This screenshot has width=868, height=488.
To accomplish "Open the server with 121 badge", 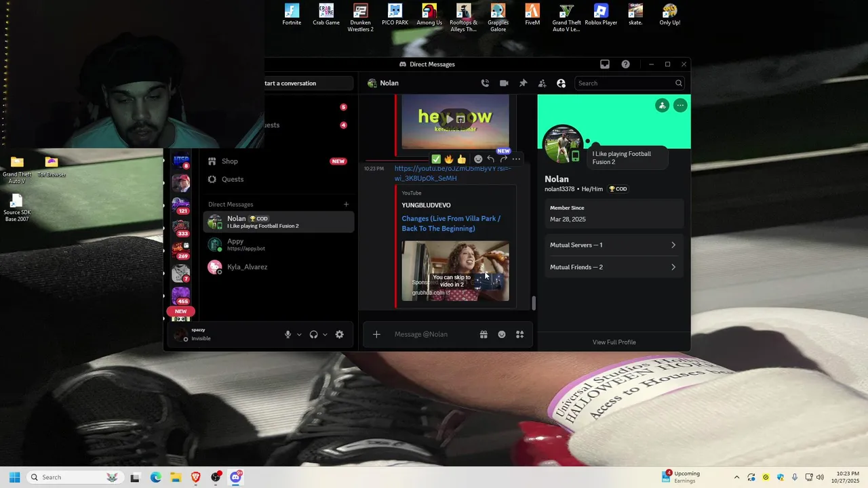I will 180,205.
